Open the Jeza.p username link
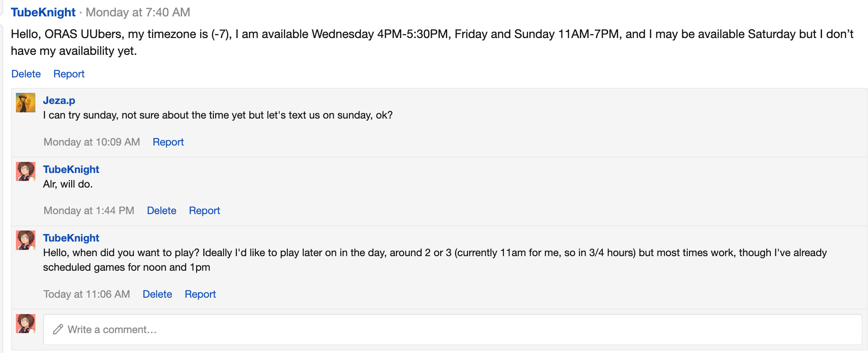Viewport: 868px width, 353px height. click(x=59, y=100)
